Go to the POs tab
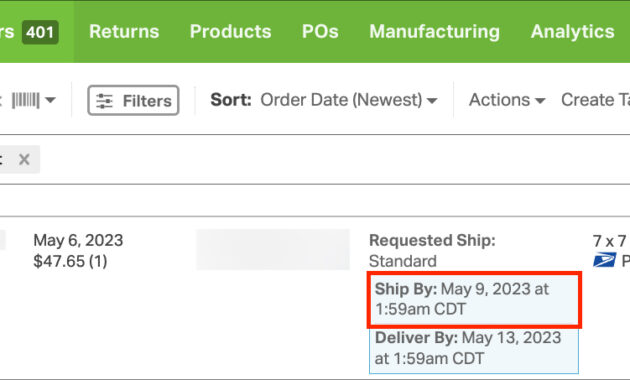The image size is (630, 380). [320, 31]
